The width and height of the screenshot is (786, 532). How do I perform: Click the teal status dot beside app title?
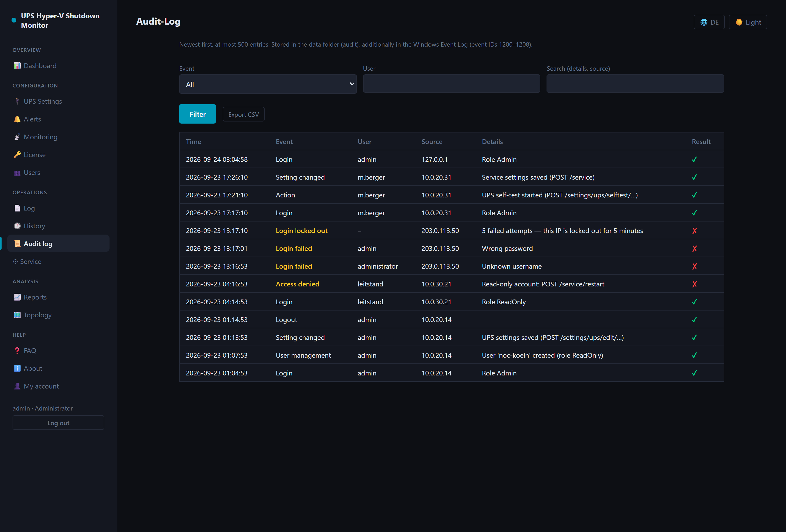pos(14,20)
